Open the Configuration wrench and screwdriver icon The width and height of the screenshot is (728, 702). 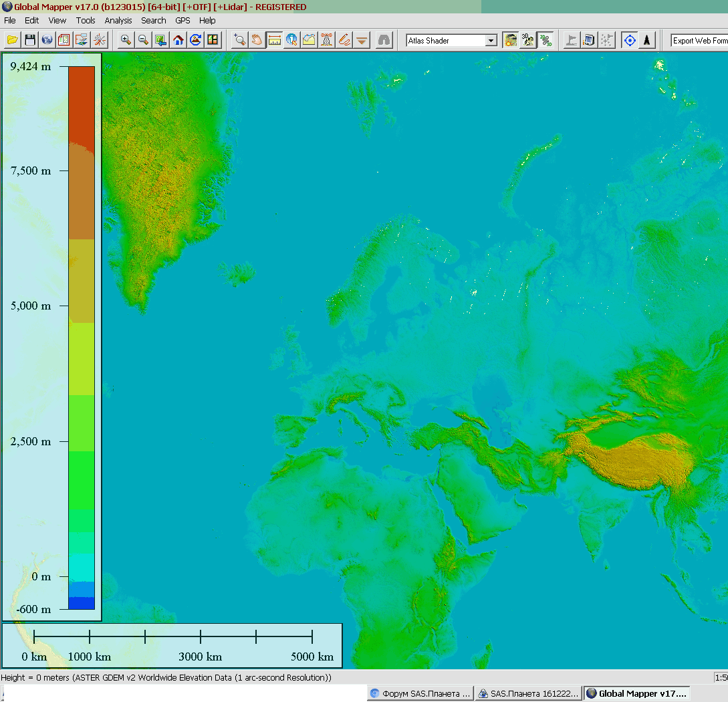(x=99, y=40)
